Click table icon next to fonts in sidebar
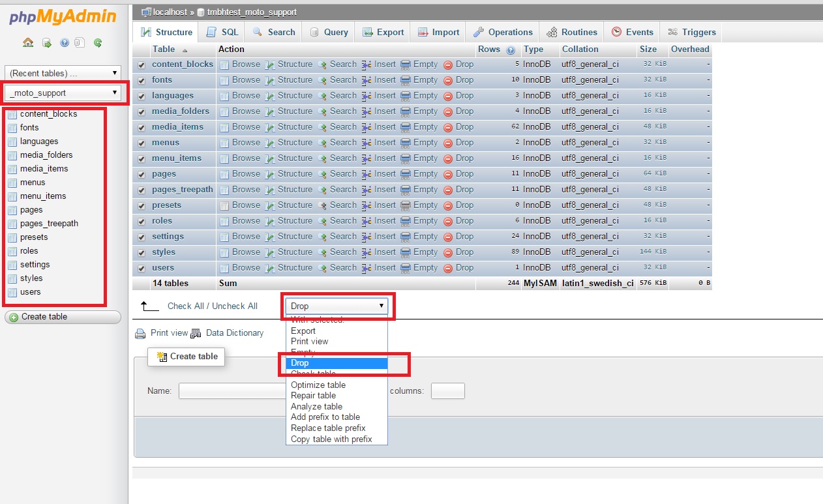This screenshot has width=823, height=504. pyautogui.click(x=12, y=128)
